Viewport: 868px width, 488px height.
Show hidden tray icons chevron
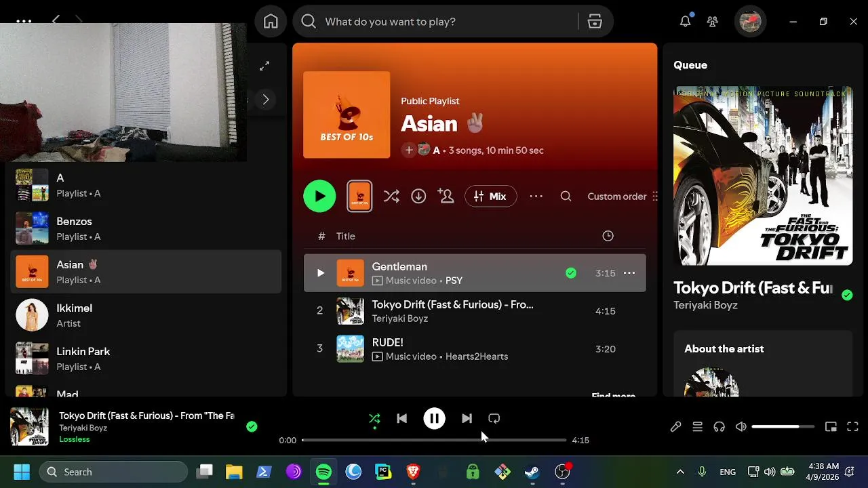click(x=680, y=472)
